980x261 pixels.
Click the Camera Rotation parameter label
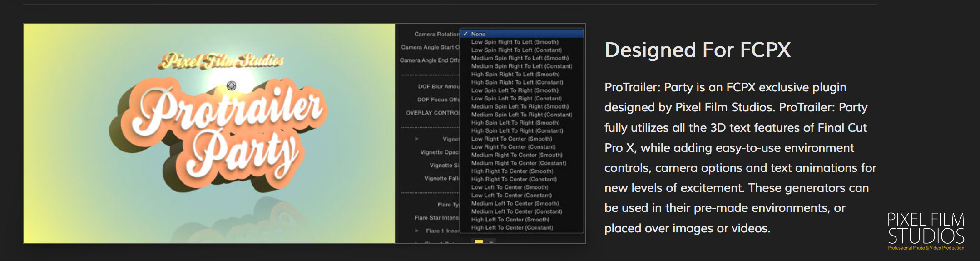click(437, 34)
